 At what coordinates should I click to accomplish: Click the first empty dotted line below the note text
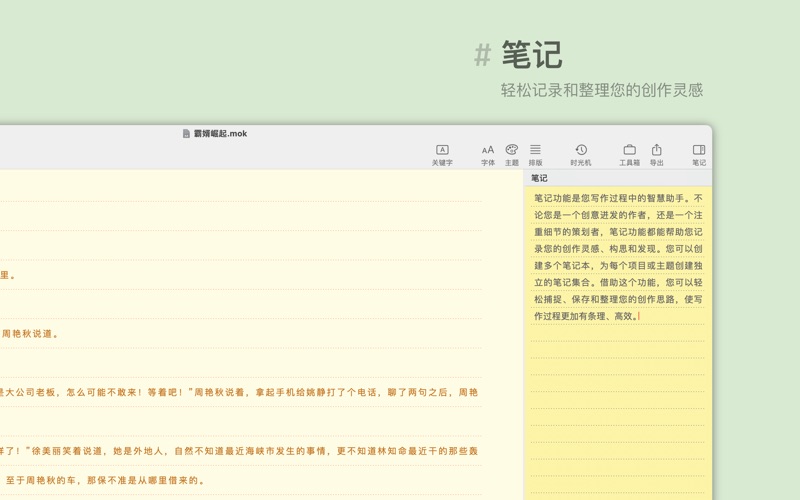[x=617, y=333]
